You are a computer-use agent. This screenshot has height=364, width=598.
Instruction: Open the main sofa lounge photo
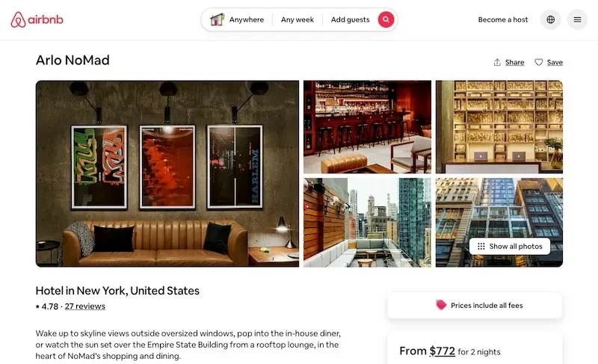tap(167, 173)
